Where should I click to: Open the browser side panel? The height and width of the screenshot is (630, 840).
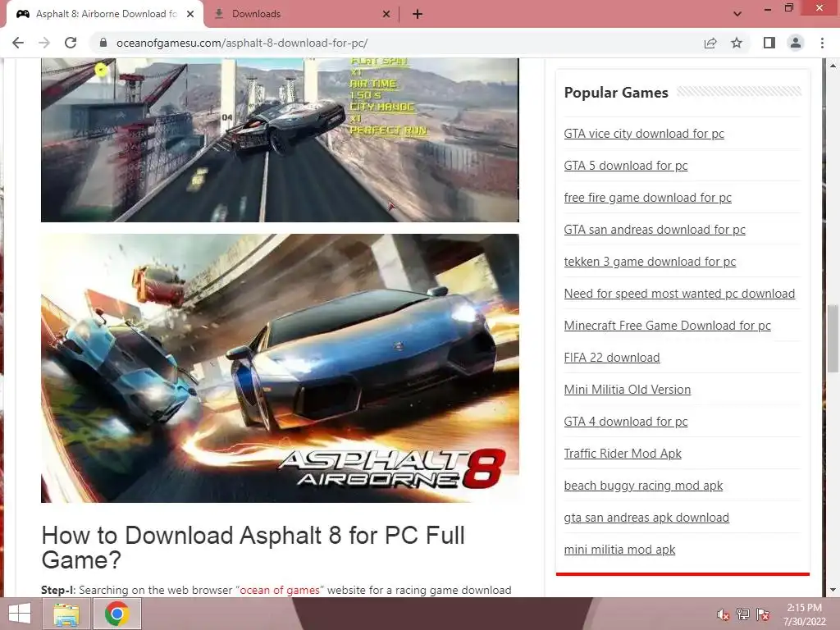pyautogui.click(x=769, y=43)
